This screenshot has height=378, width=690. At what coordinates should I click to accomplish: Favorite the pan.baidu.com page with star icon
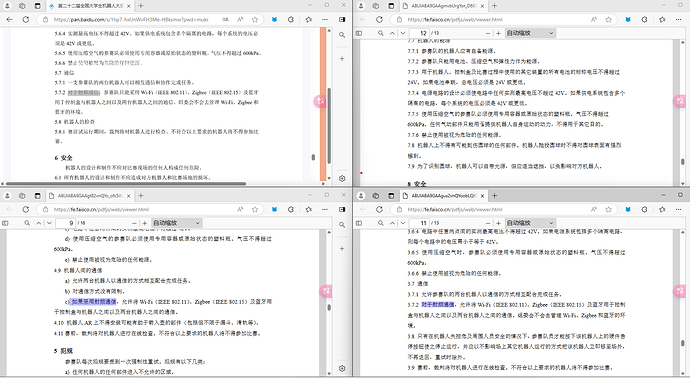254,20
